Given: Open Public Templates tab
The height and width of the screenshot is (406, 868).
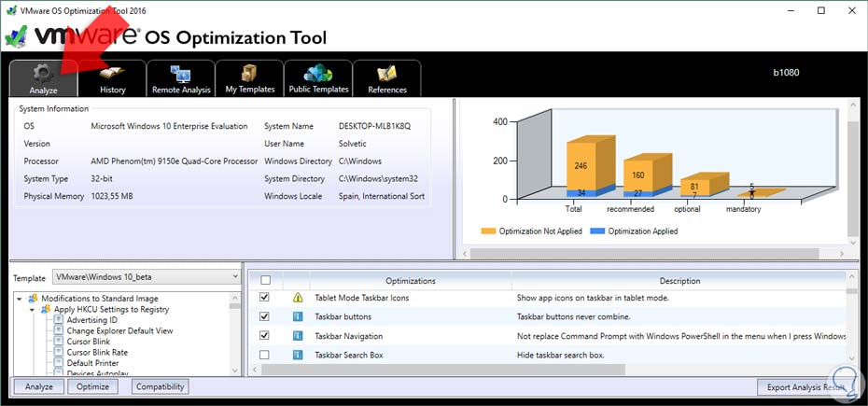Looking at the screenshot, I should tap(318, 78).
